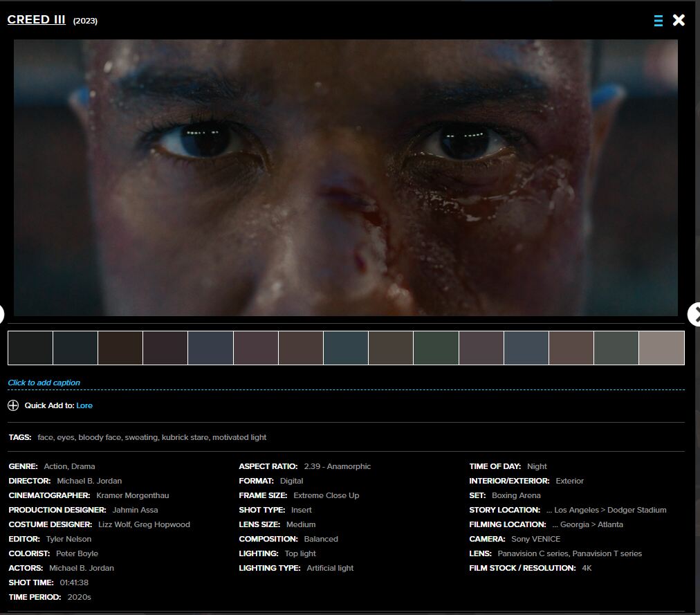The width and height of the screenshot is (700, 615).
Task: Click the main Creed III shot image
Action: pyautogui.click(x=346, y=178)
